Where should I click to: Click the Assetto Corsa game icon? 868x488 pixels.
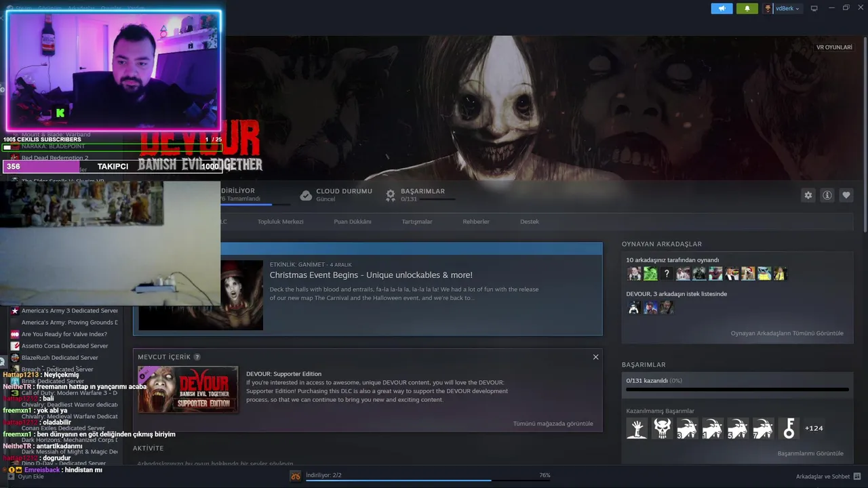click(15, 346)
